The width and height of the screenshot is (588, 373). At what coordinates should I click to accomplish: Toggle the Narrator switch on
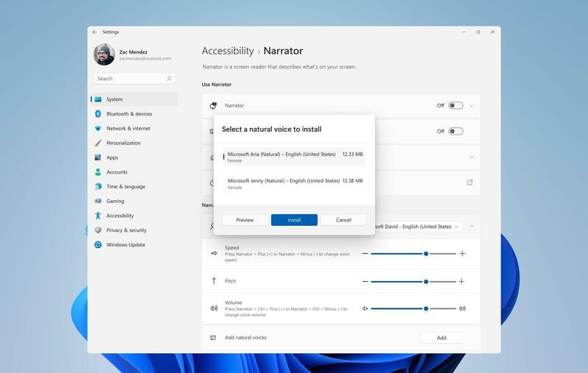[456, 105]
